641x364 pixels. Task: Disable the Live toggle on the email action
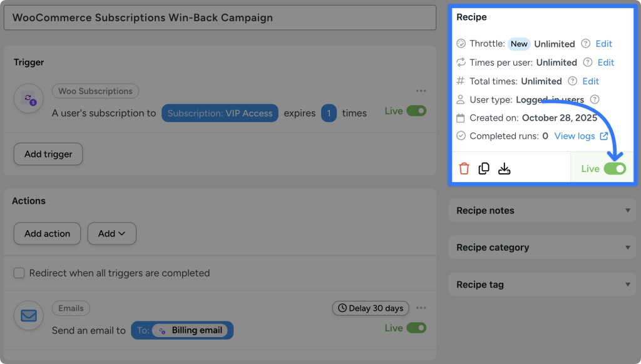coord(417,328)
